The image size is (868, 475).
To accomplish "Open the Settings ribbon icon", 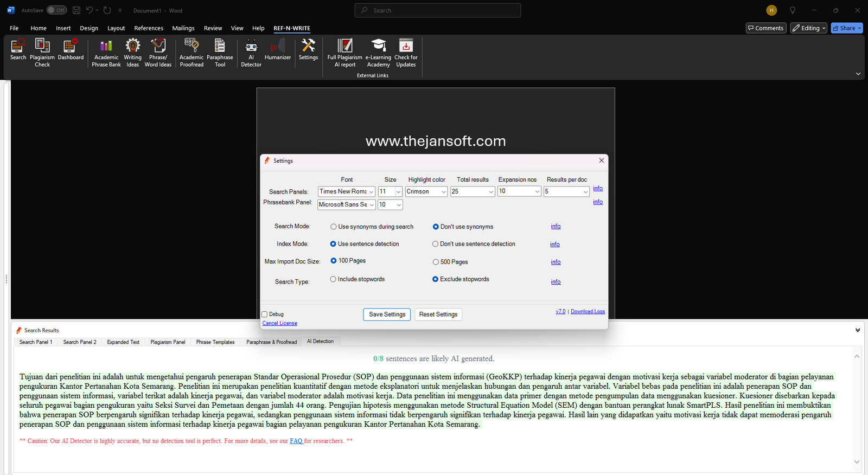I will pos(308,49).
